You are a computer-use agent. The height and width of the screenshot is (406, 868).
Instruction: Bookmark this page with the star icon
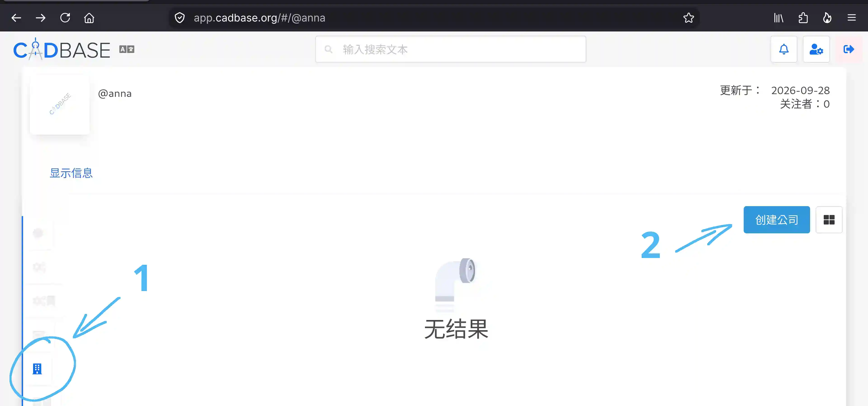point(689,18)
